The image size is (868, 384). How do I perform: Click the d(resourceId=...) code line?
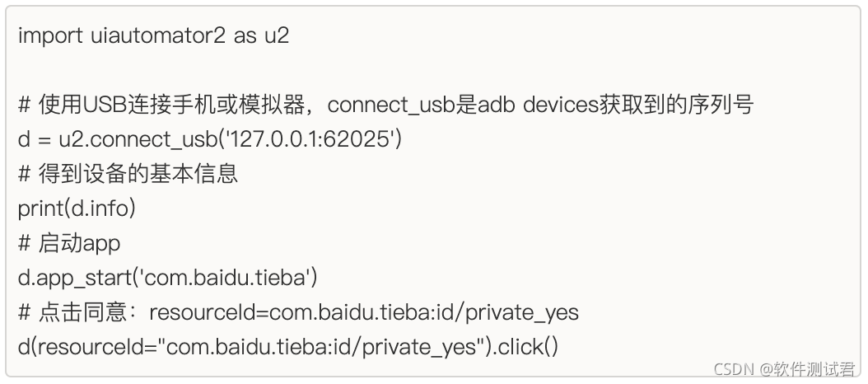click(288, 348)
